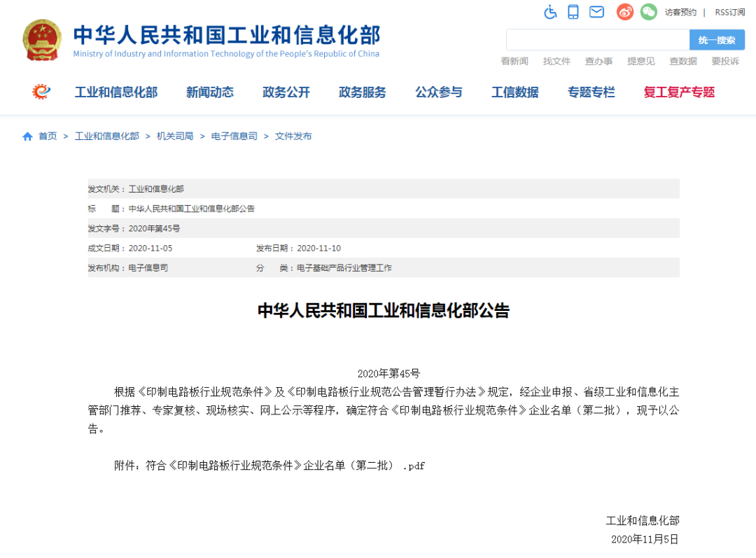Screen dimensions: 756x558
Task: Open the WeChat green icon
Action: pos(649,12)
